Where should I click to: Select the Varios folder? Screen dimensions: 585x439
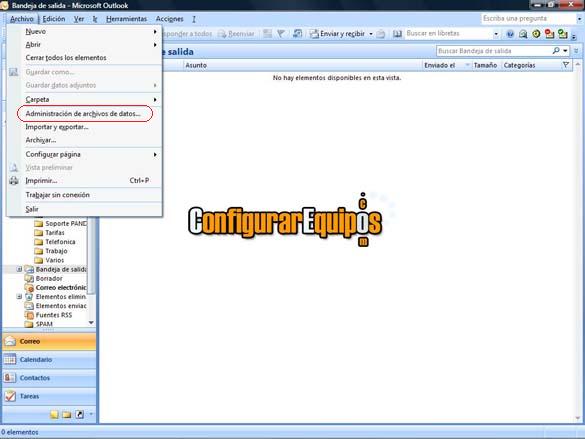click(49, 260)
